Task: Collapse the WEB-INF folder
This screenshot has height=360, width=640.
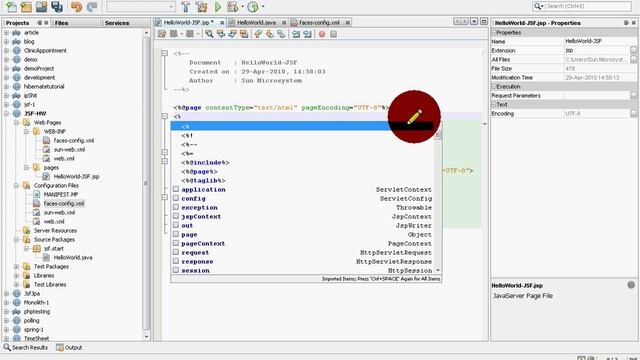Action: click(26, 131)
